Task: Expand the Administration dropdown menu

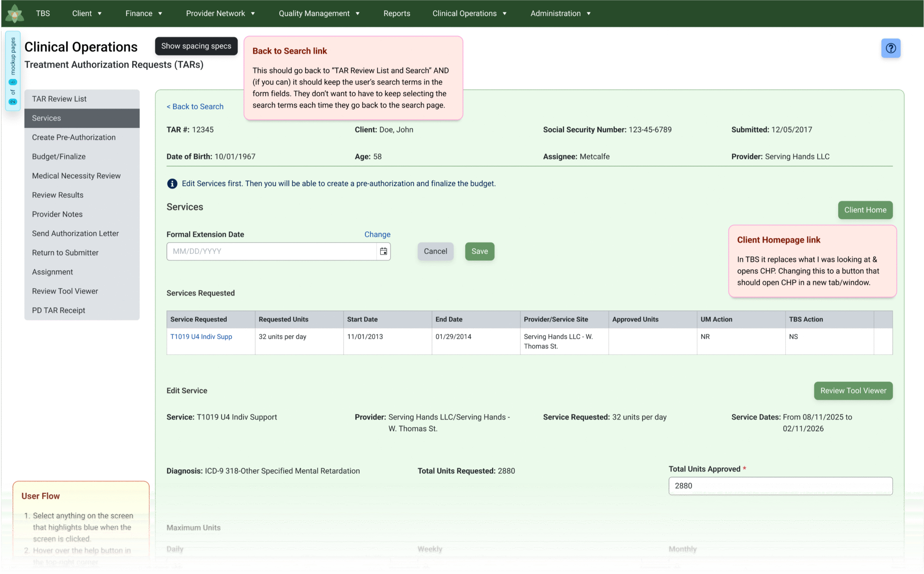Action: 561,13
